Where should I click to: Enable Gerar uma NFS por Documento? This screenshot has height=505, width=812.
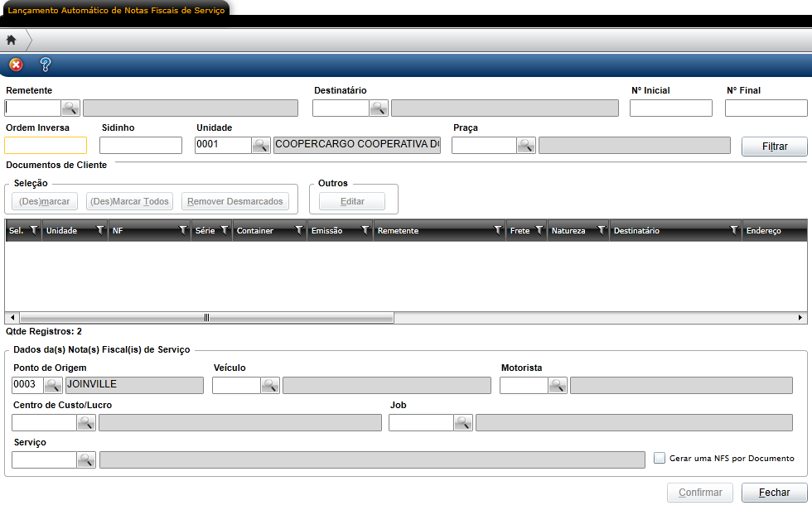point(660,458)
